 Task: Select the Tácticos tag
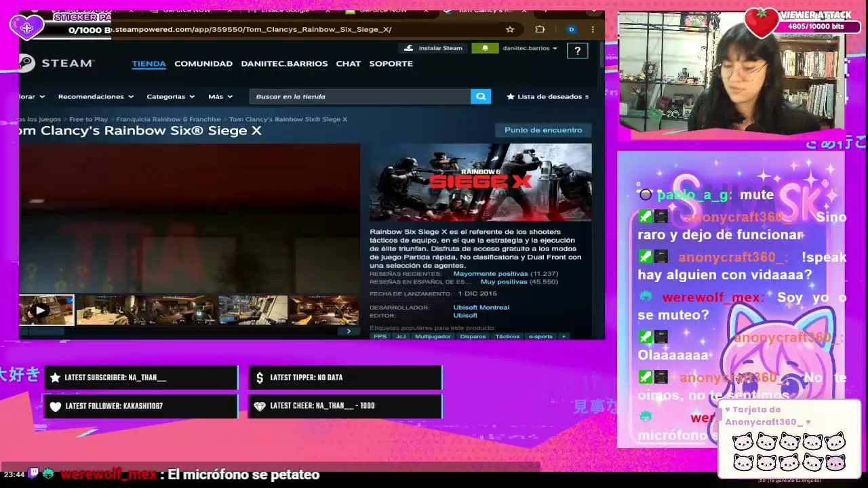point(507,336)
